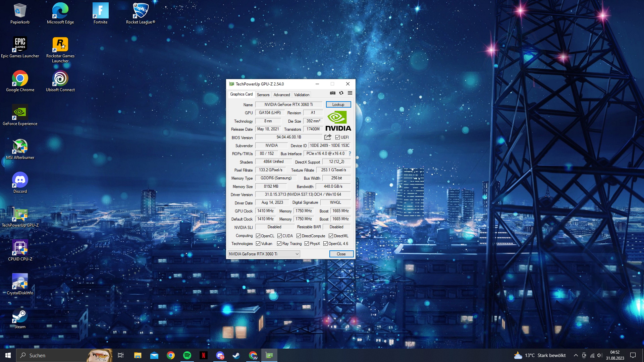Click the Close button in GPU-Z

click(341, 254)
